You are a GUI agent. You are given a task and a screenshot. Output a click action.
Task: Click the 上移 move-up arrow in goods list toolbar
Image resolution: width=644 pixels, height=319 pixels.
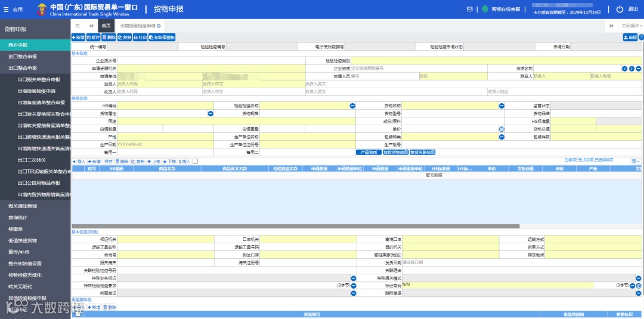154,162
